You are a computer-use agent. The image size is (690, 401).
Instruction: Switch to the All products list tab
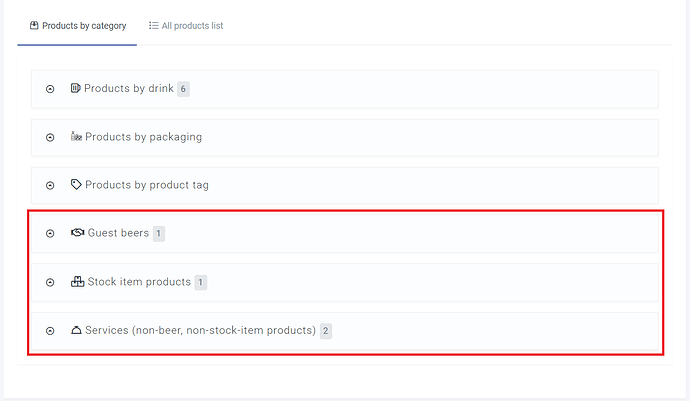coord(186,25)
